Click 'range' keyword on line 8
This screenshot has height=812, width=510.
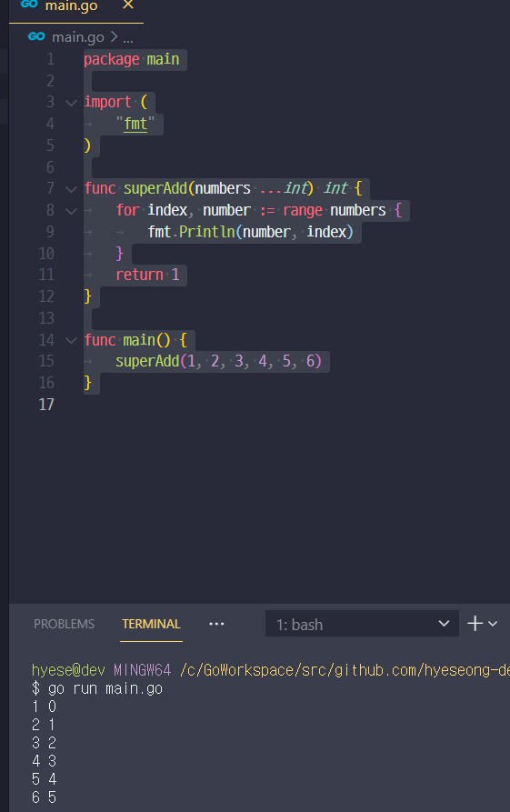[x=303, y=210]
